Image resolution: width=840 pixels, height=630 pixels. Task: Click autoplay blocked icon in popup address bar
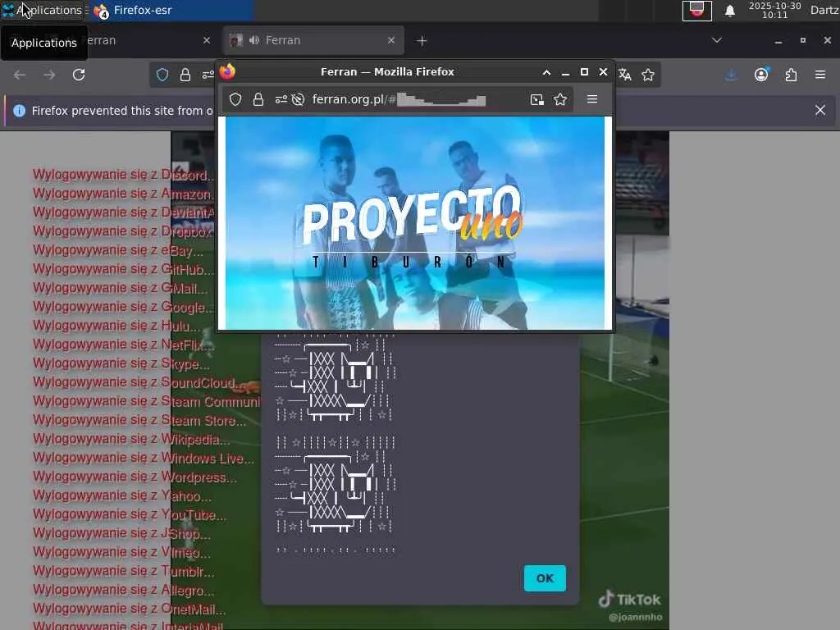click(x=299, y=99)
